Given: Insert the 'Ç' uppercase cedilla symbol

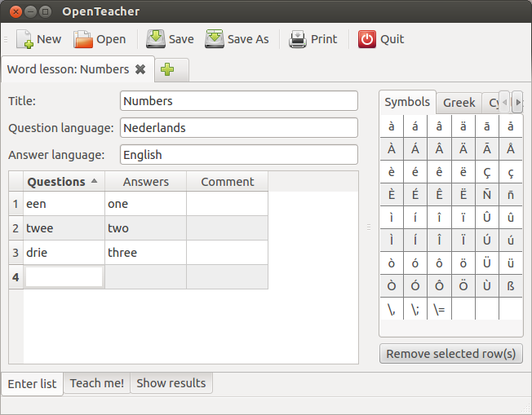Looking at the screenshot, I should click(487, 172).
